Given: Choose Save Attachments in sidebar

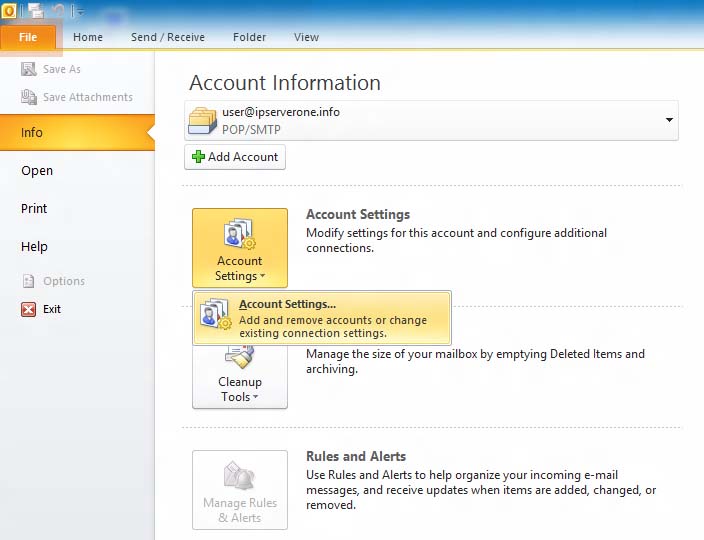Looking at the screenshot, I should point(88,97).
